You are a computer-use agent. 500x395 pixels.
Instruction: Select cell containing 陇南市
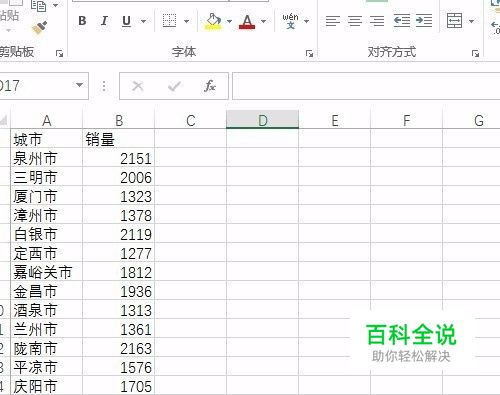(47, 348)
